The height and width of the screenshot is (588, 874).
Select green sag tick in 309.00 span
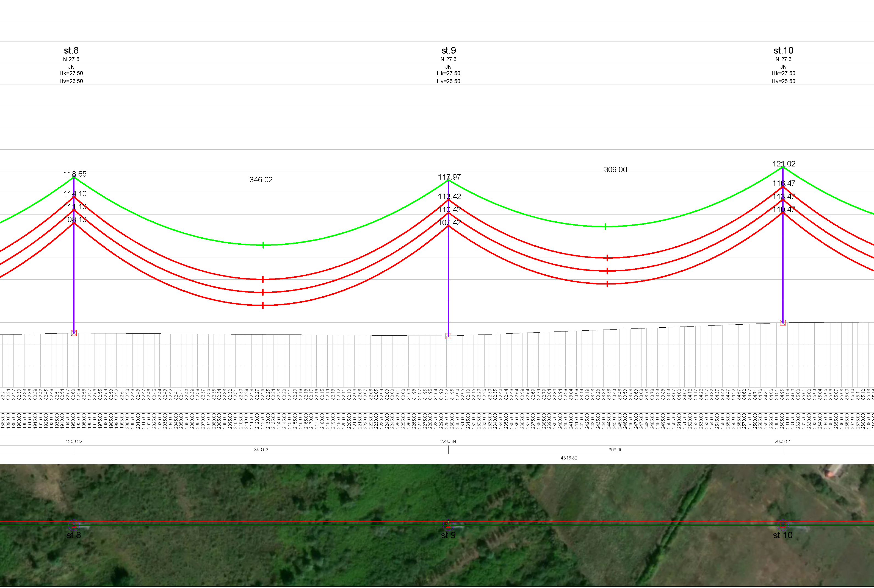tap(605, 227)
